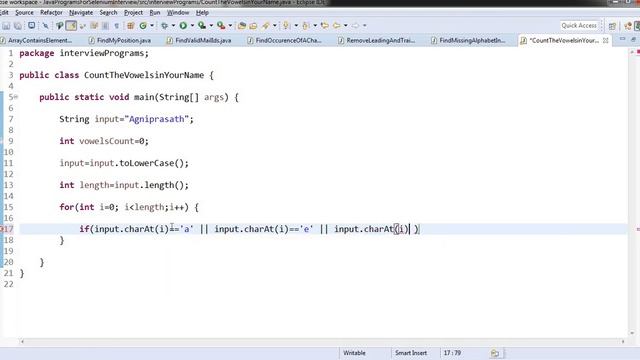The height and width of the screenshot is (360, 640).
Task: Click the New Java Package icon
Action: [131, 26]
